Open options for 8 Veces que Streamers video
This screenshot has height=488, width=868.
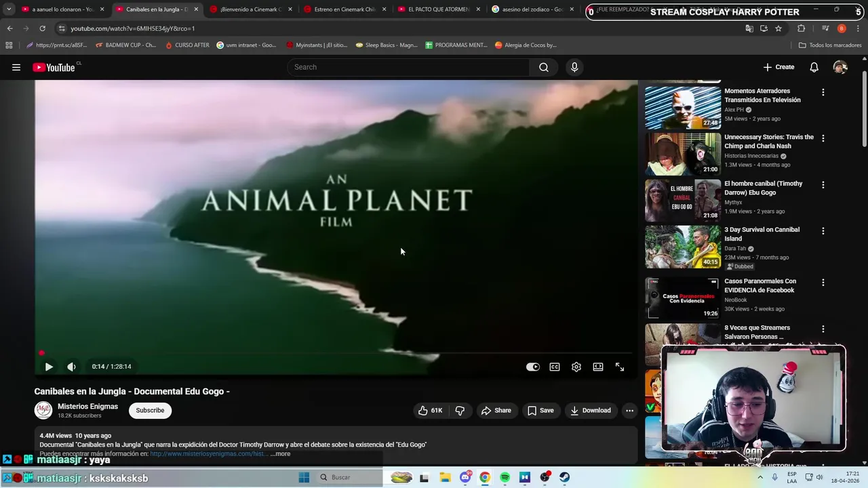pos(823,329)
